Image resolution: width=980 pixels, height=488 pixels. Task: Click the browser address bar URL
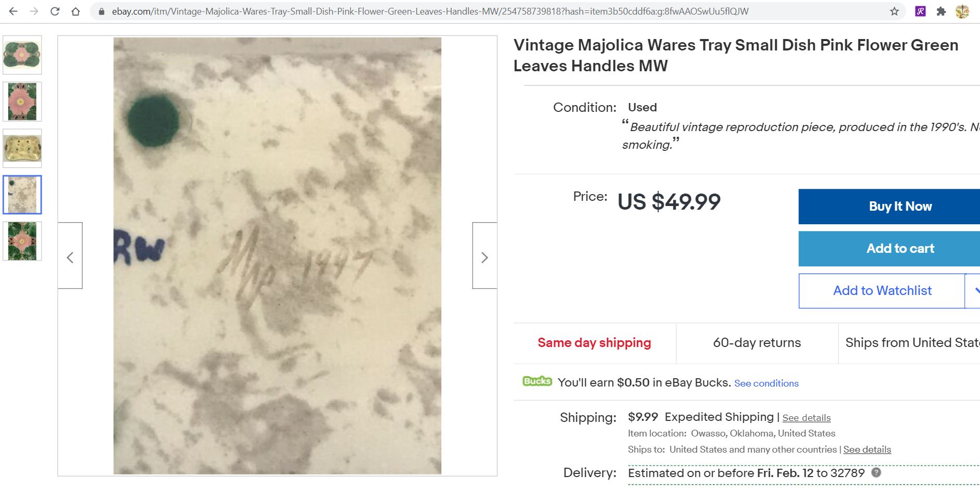(x=430, y=11)
